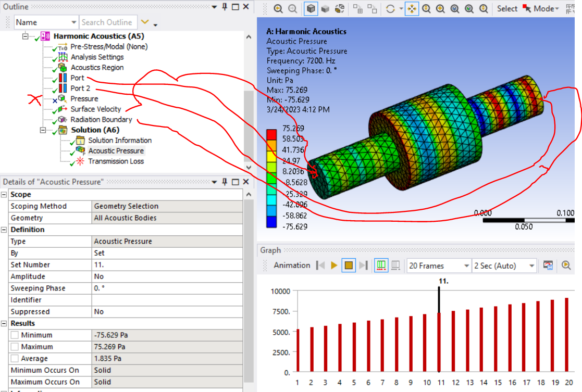Tick the Minimum results checkbox

15,335
